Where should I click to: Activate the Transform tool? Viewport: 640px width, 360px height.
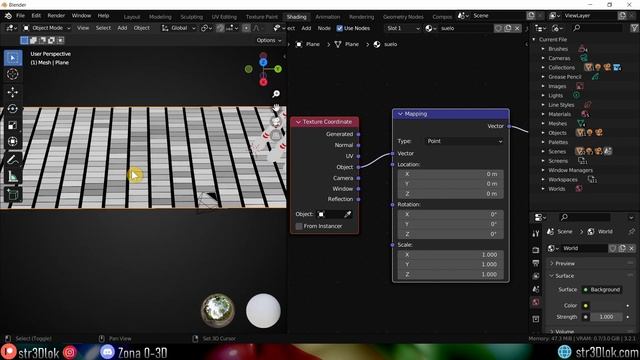coord(13,141)
